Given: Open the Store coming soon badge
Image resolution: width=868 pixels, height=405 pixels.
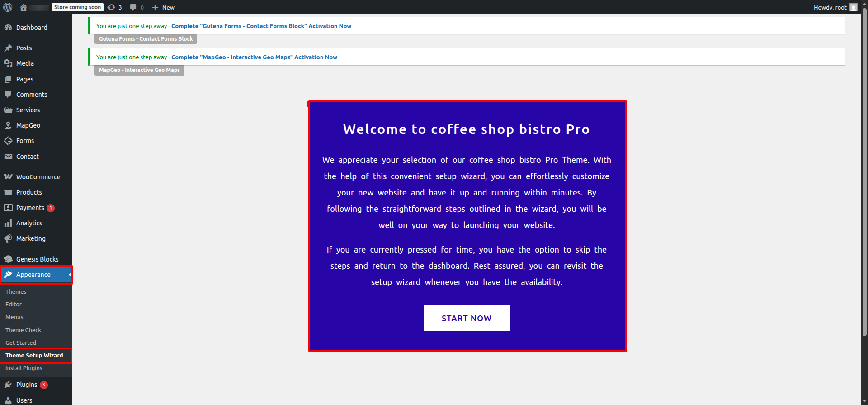Looking at the screenshot, I should 77,7.
